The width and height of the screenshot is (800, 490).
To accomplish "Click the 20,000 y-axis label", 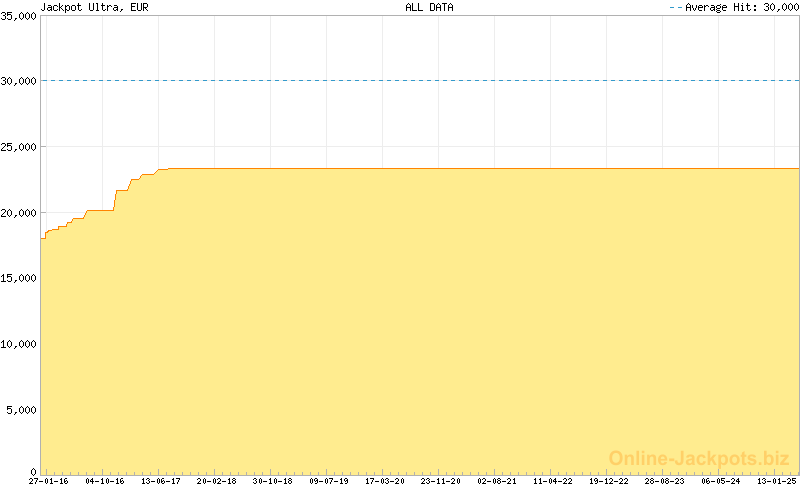I will pyautogui.click(x=19, y=213).
